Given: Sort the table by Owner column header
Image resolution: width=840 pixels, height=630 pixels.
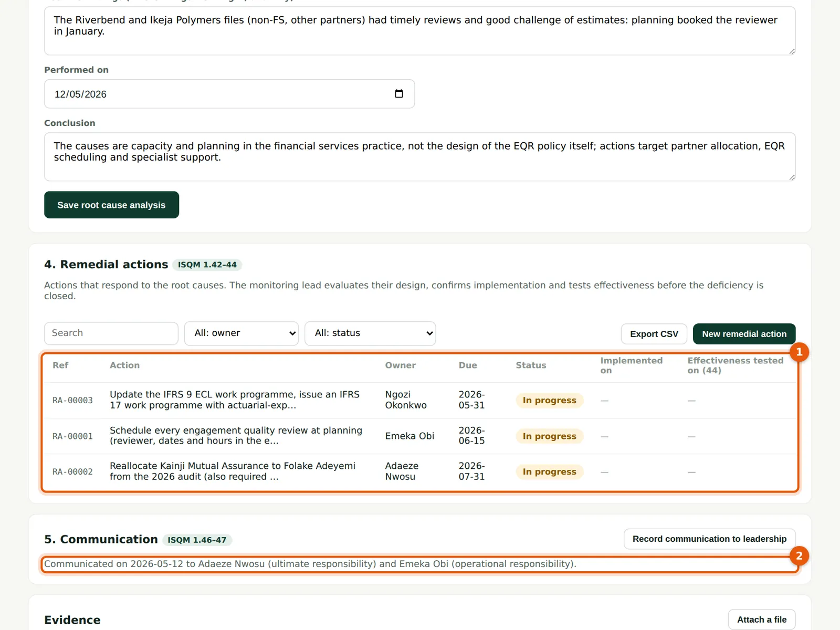Looking at the screenshot, I should point(401,365).
